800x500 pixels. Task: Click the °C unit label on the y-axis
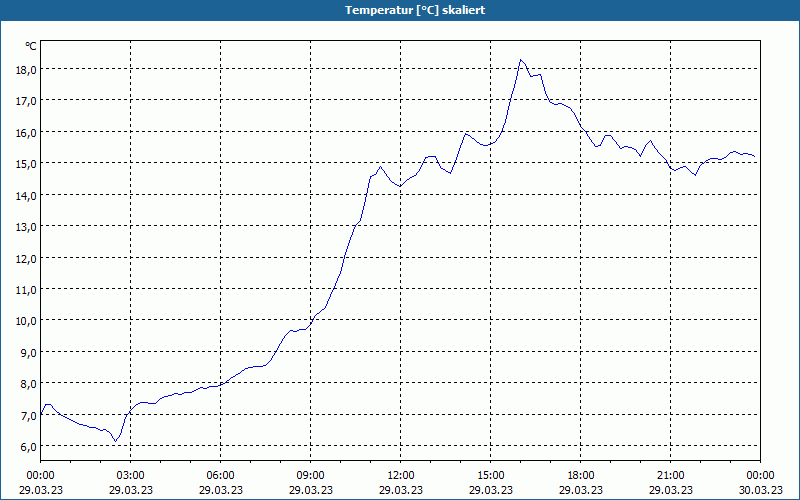tap(31, 46)
